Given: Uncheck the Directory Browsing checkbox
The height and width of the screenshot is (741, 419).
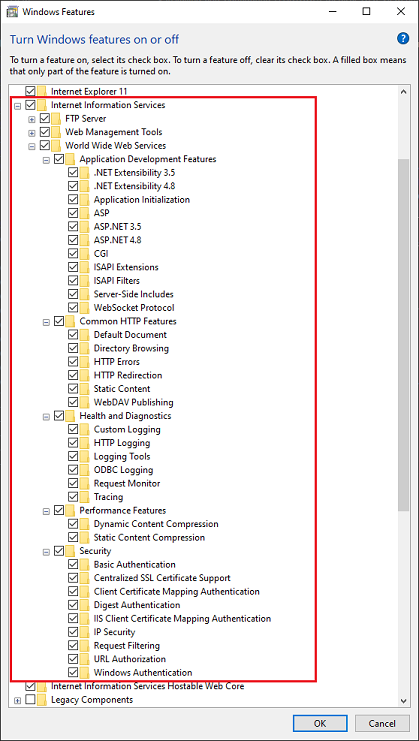Looking at the screenshot, I should click(73, 348).
